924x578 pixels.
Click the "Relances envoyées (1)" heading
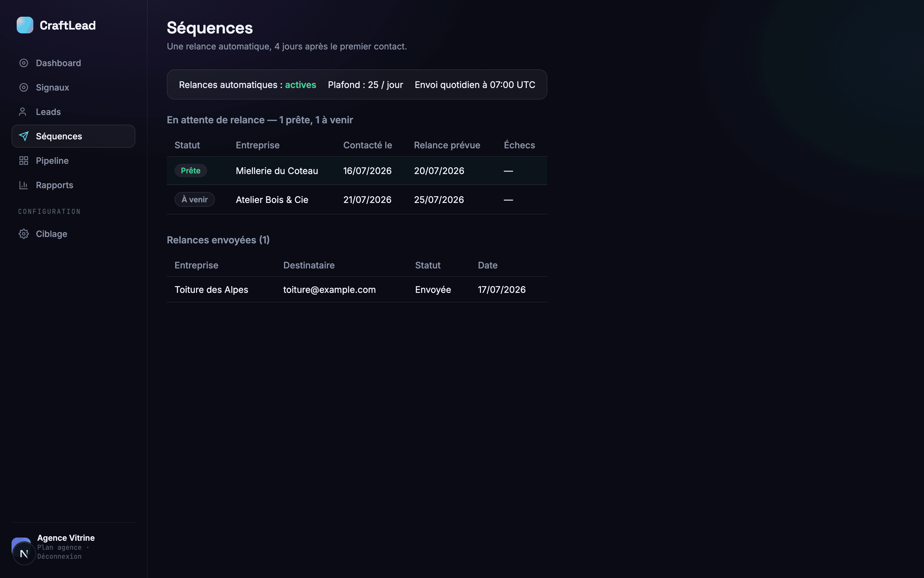click(218, 240)
